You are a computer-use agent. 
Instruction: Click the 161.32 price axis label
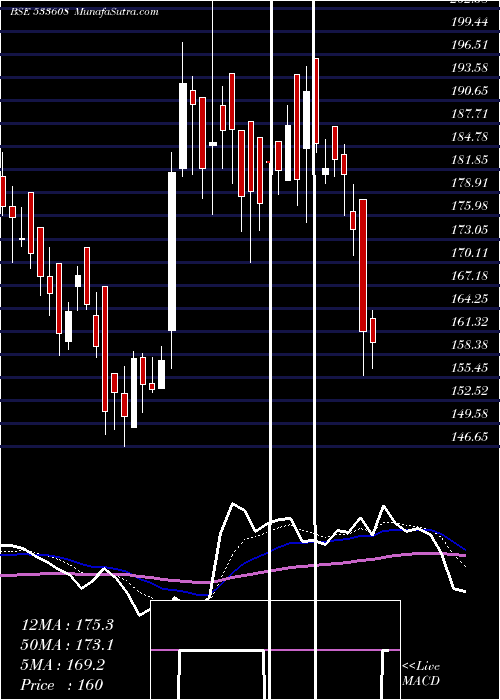click(x=469, y=321)
